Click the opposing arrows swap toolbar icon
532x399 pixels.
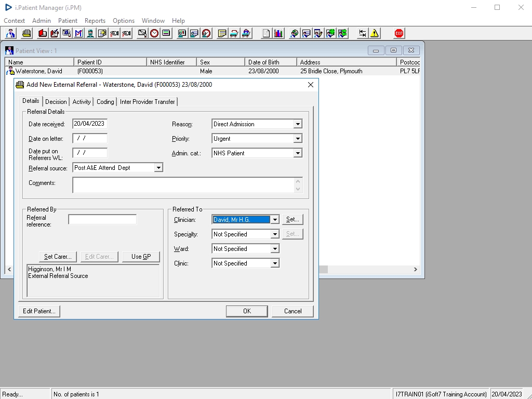(x=362, y=33)
